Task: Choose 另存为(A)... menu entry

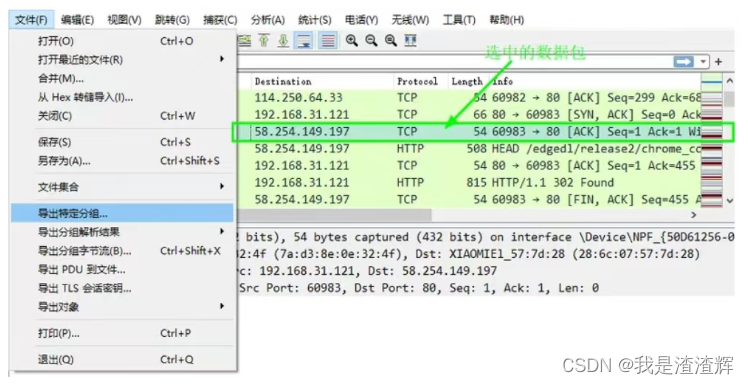Action: [123, 161]
